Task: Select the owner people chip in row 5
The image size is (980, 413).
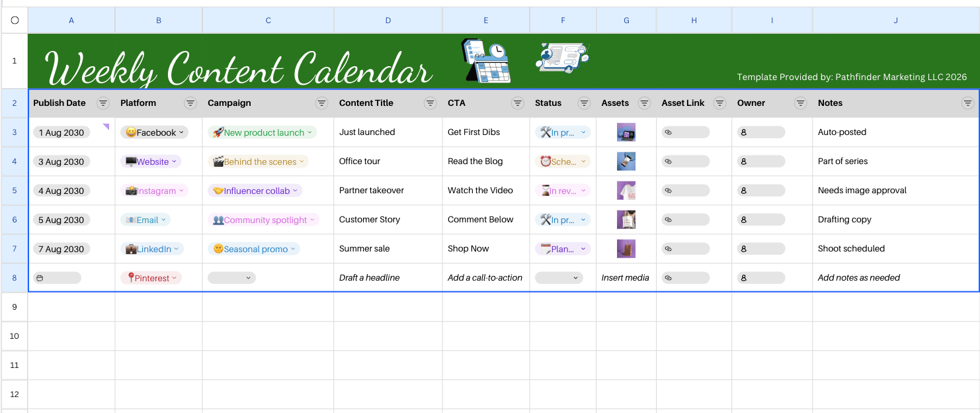Action: point(761,191)
